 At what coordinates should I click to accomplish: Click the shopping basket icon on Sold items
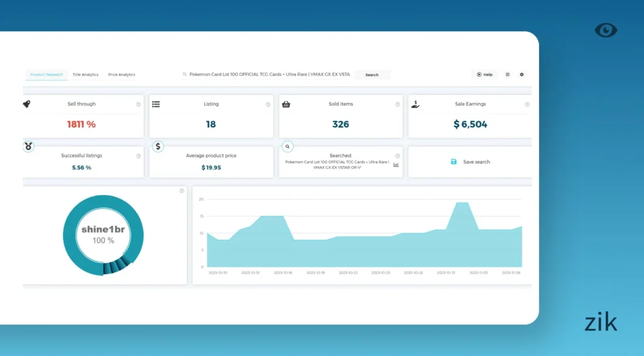286,104
